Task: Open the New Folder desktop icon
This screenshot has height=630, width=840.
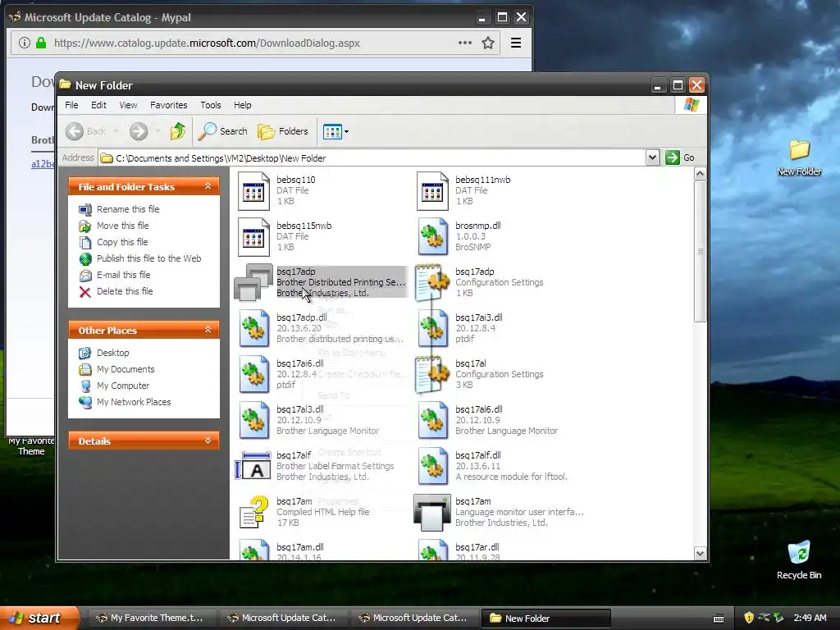Action: (x=799, y=158)
